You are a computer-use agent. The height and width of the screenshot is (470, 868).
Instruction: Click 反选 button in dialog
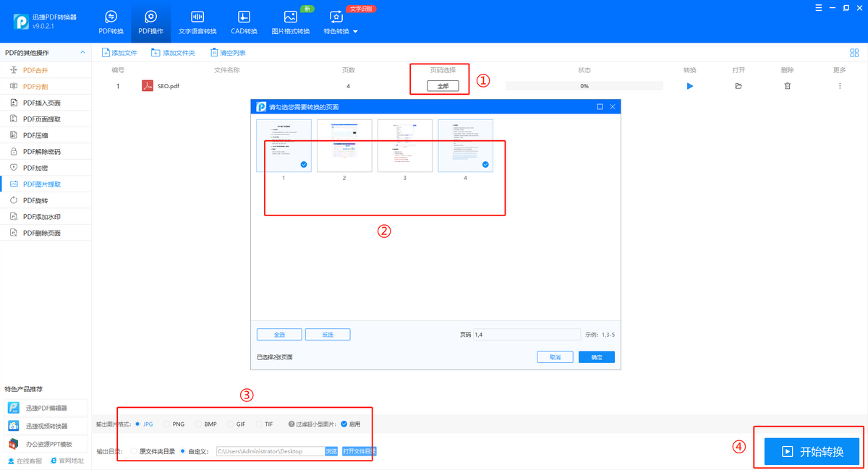[328, 335]
